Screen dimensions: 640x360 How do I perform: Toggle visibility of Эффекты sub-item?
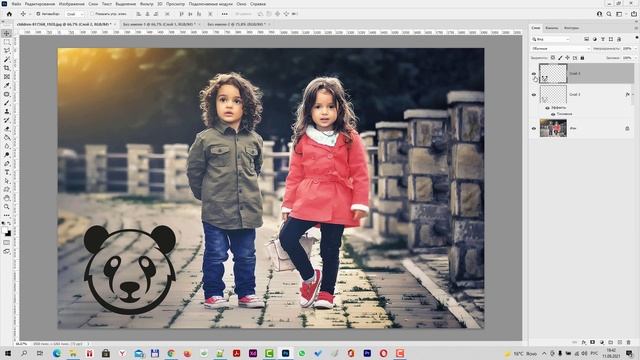pyautogui.click(x=547, y=108)
